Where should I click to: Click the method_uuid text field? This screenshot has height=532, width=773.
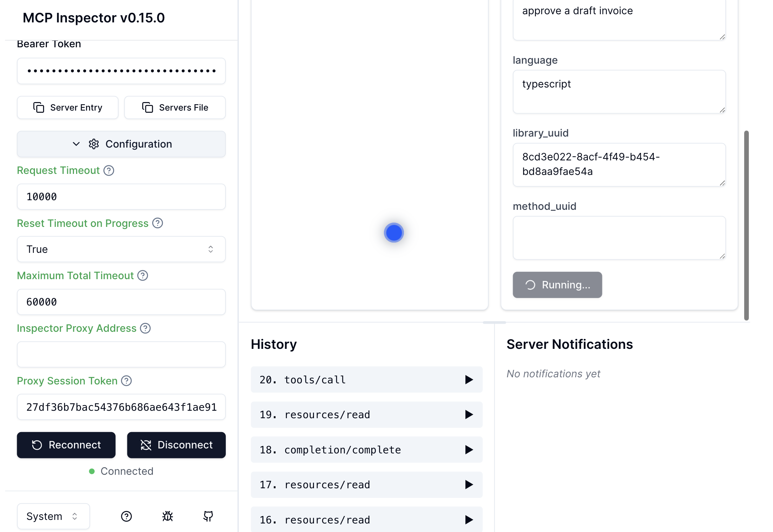619,238
